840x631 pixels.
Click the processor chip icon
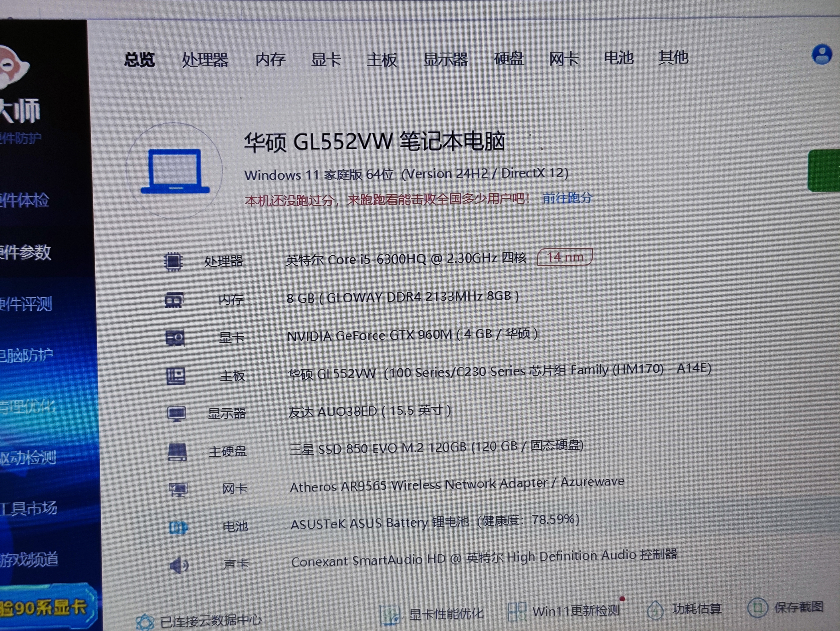[x=173, y=261]
